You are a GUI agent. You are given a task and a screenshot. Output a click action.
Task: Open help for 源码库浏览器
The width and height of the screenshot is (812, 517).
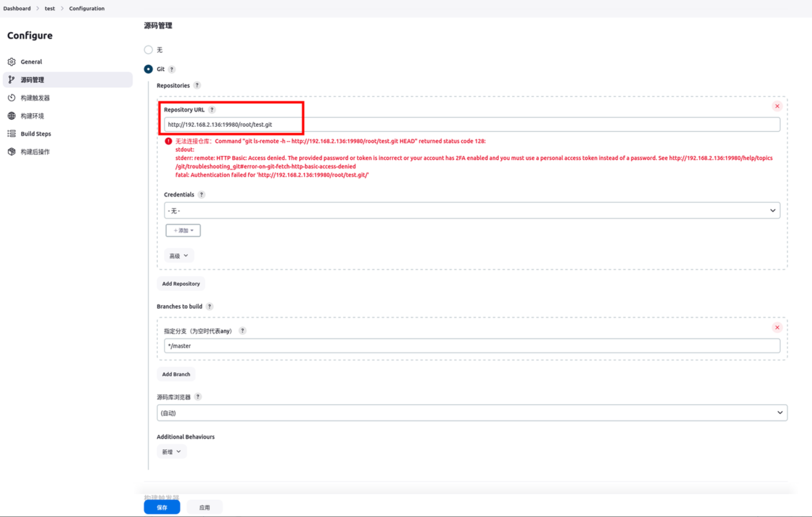click(198, 397)
